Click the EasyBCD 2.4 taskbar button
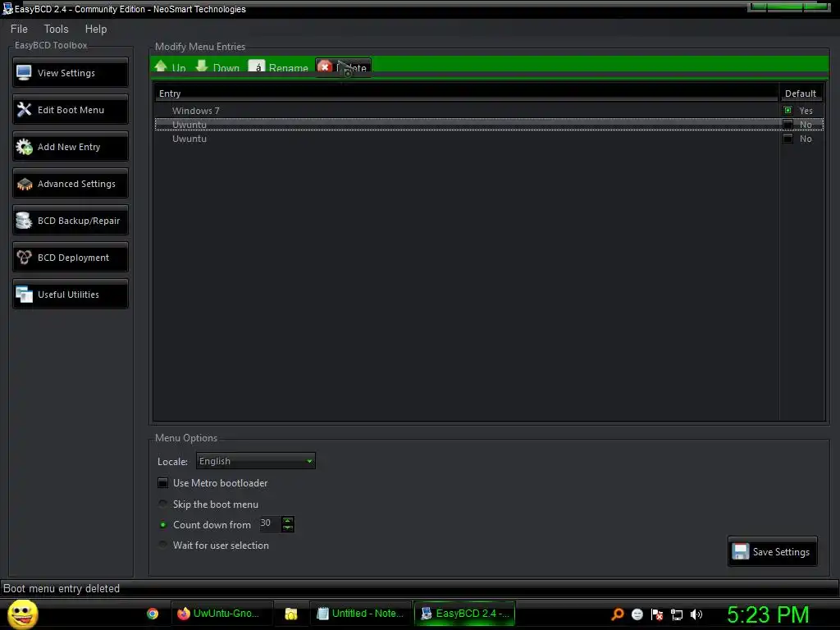The height and width of the screenshot is (630, 840). click(464, 614)
